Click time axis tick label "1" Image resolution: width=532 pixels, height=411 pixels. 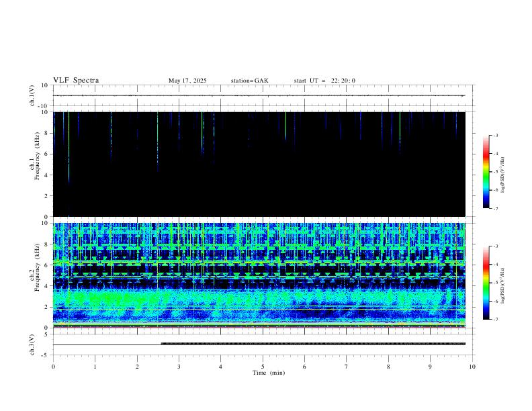click(95, 367)
